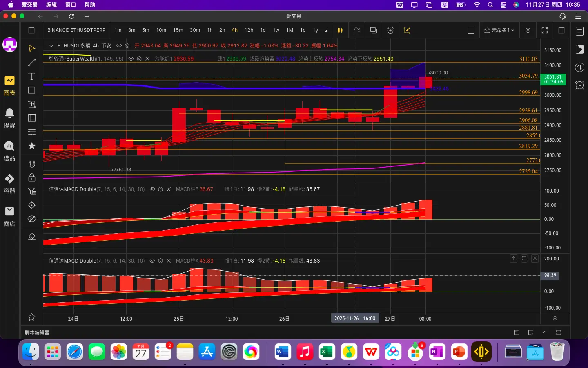
Task: Open the filter drawings tool menu
Action: tap(32, 191)
